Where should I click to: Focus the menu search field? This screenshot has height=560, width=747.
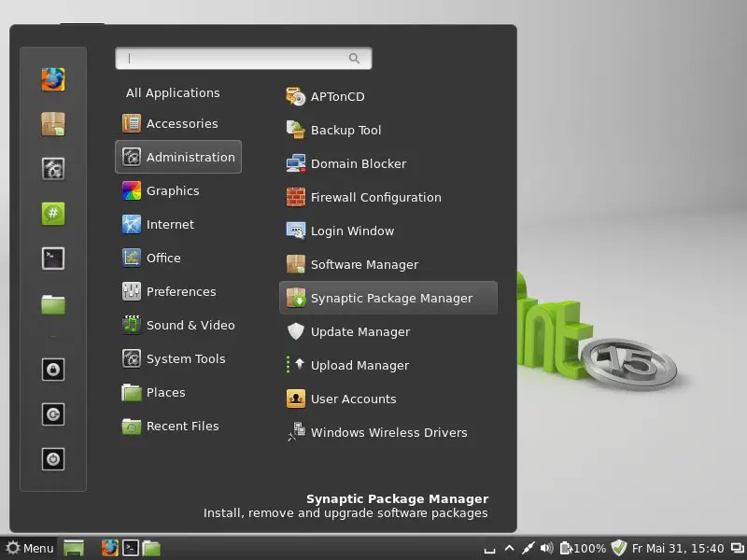[244, 58]
